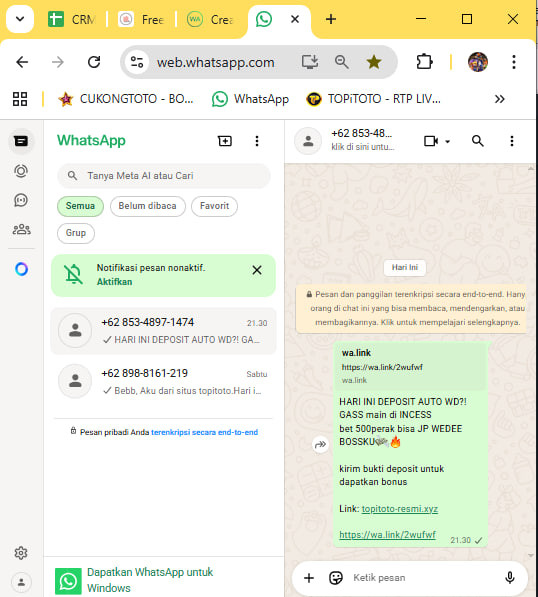Screen dimensions: 538x597
Task: Open the wa.link preview card
Action: (x=410, y=366)
